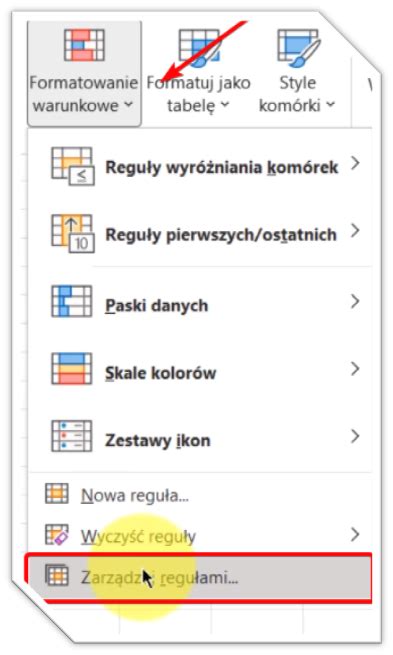The width and height of the screenshot is (393, 655).
Task: Click the Zestawy ikon icon
Action: (x=71, y=436)
